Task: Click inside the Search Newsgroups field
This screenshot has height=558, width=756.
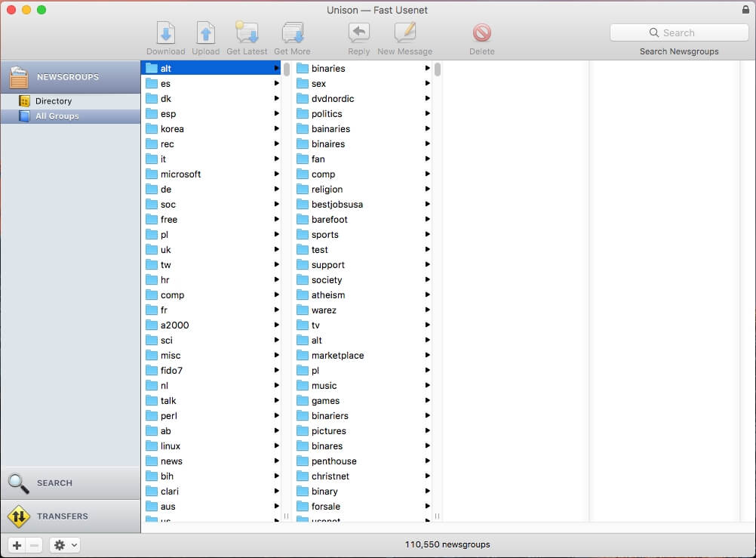Action: coord(679,32)
